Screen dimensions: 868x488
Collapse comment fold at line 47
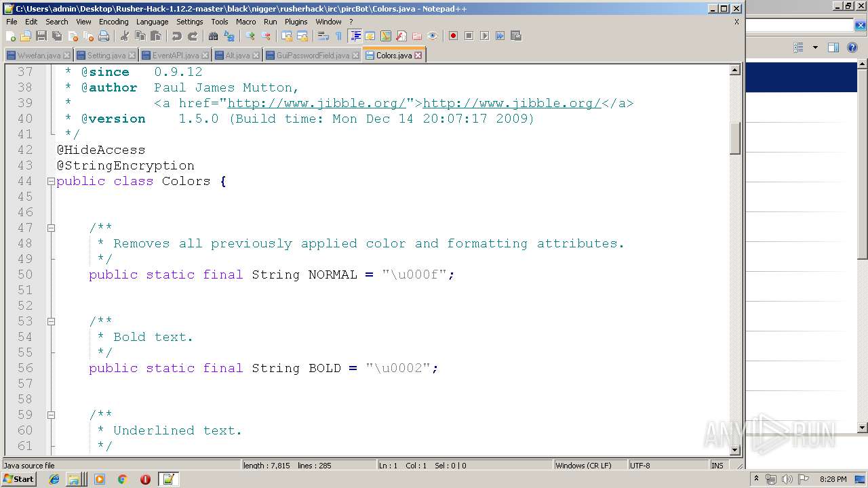(x=51, y=228)
